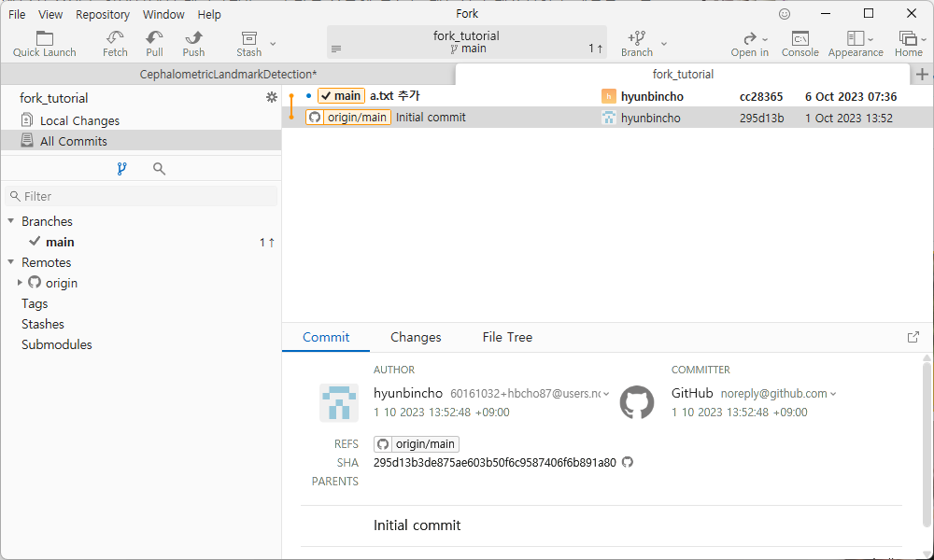Select the 'a.txt 추가' commit row
The width and height of the screenshot is (934, 560).
click(608, 96)
